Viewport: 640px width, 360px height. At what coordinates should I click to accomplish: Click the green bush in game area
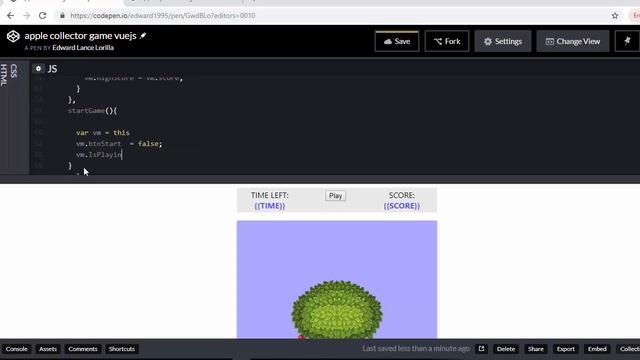click(x=337, y=309)
